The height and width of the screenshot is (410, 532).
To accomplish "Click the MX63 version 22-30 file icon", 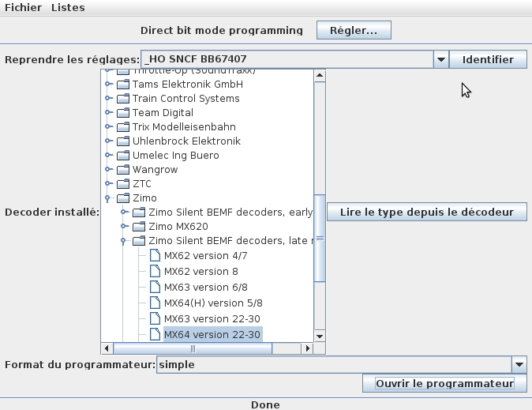I will tap(155, 318).
